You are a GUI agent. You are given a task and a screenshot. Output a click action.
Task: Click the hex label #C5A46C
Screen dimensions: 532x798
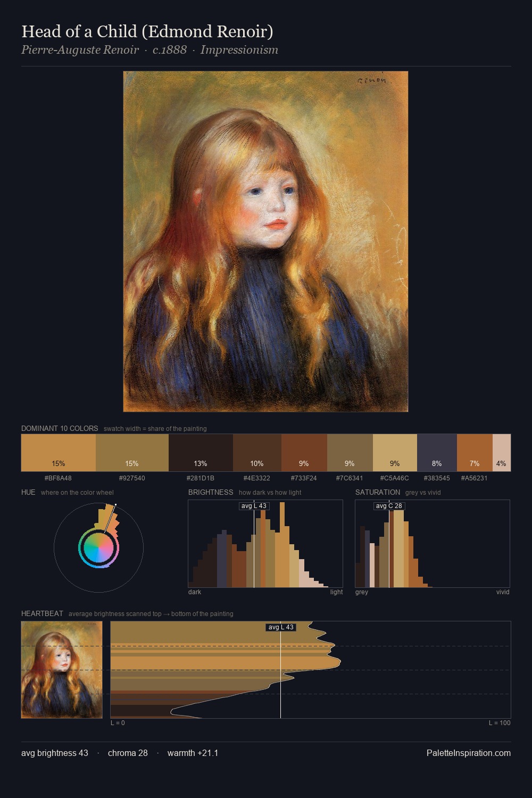point(394,478)
